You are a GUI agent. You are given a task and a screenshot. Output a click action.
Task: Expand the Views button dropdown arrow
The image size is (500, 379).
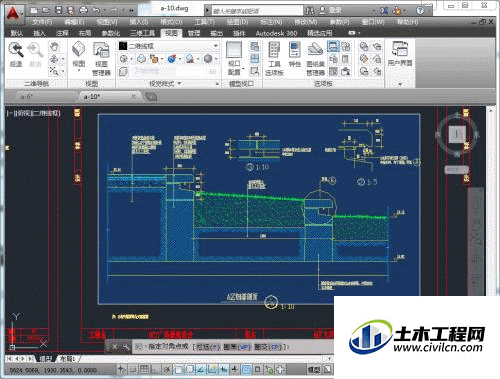tap(79, 70)
